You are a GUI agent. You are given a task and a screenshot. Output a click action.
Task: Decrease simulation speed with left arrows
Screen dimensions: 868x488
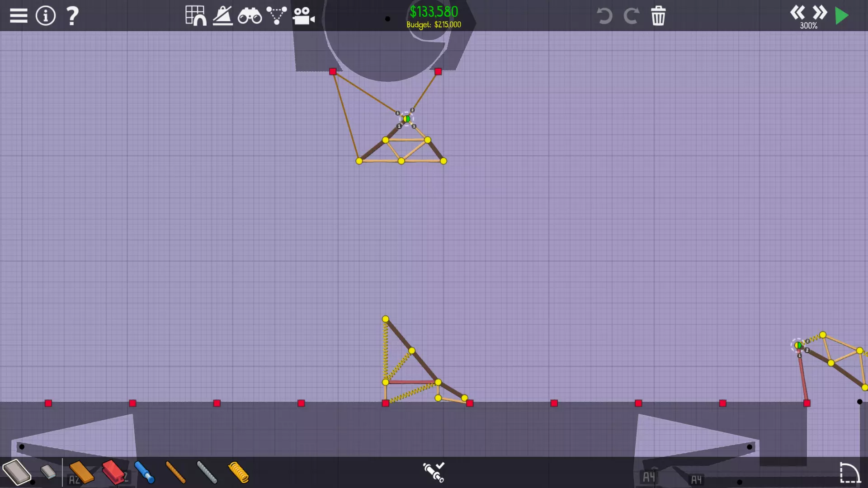[797, 12]
